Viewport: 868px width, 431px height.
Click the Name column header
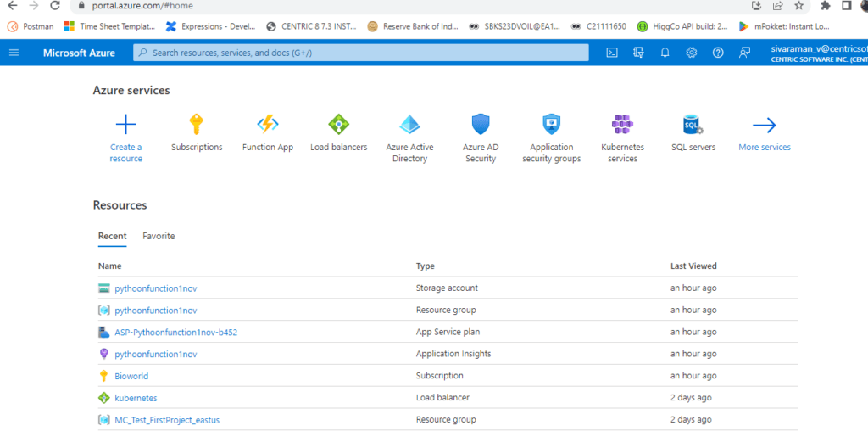point(109,266)
